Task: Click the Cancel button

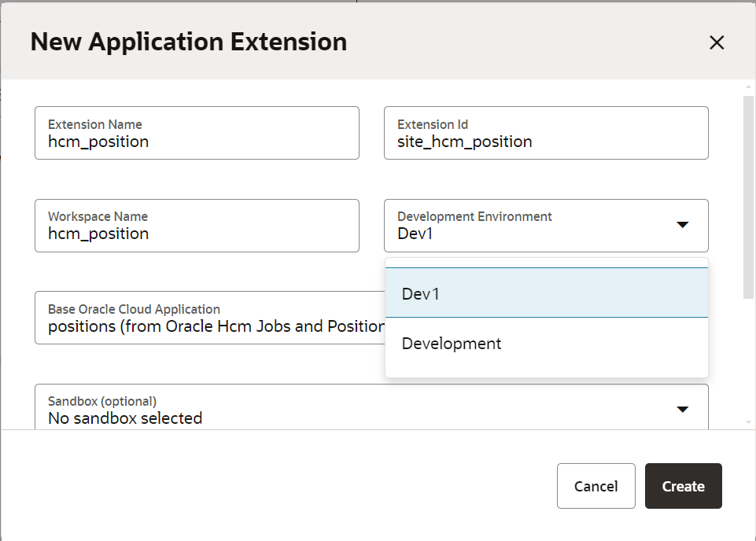Action: pos(596,486)
